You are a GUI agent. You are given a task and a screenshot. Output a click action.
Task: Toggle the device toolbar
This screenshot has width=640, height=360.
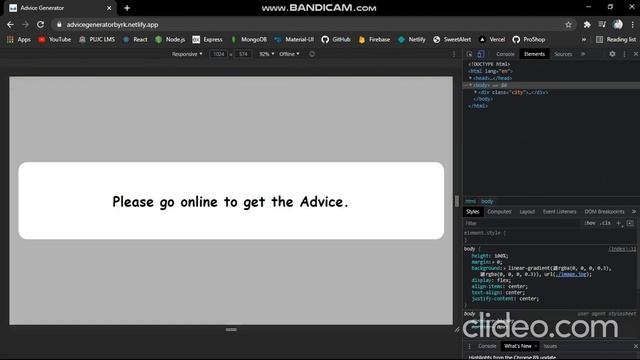(480, 54)
